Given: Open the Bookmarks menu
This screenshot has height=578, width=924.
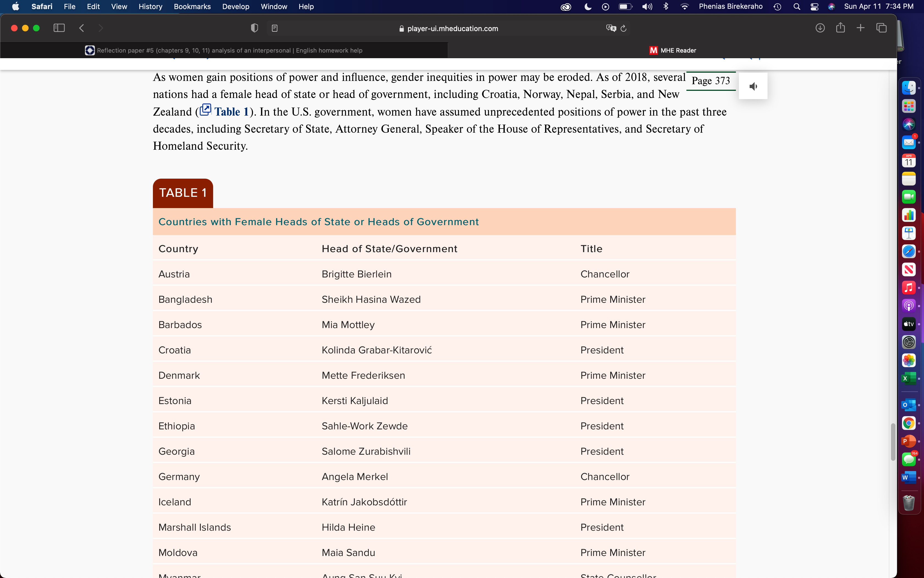Looking at the screenshot, I should click(192, 7).
